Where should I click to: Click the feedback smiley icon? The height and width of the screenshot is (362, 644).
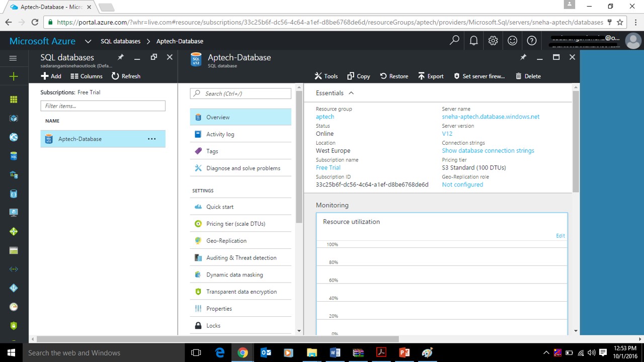(x=512, y=41)
